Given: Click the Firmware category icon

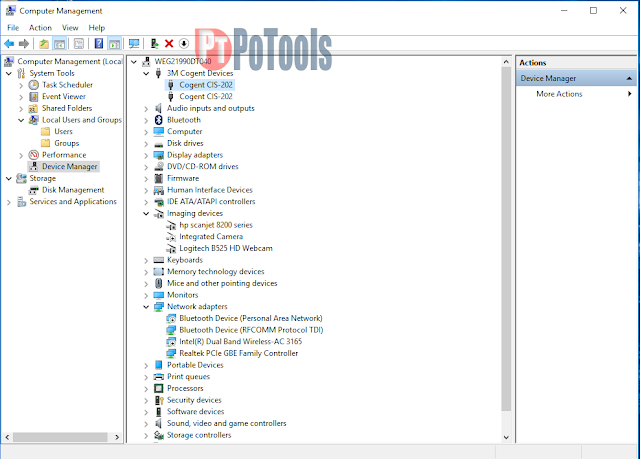Looking at the screenshot, I should coord(159,178).
